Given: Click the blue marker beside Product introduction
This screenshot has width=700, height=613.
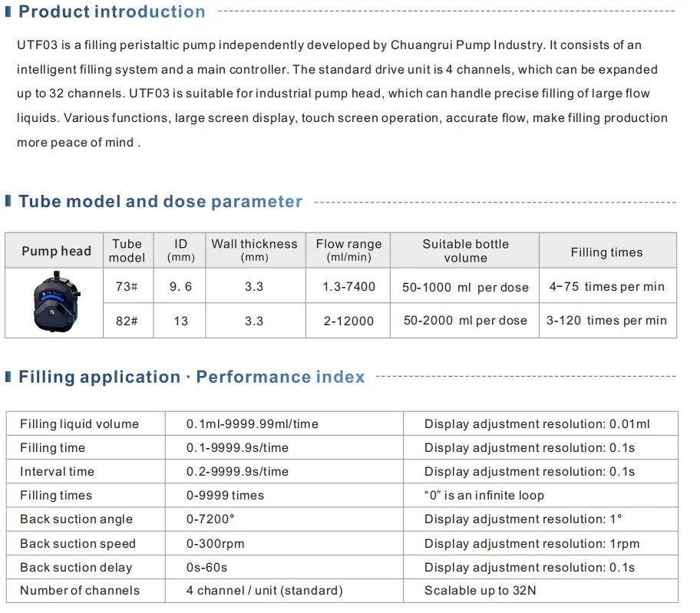Looking at the screenshot, I should click(9, 12).
